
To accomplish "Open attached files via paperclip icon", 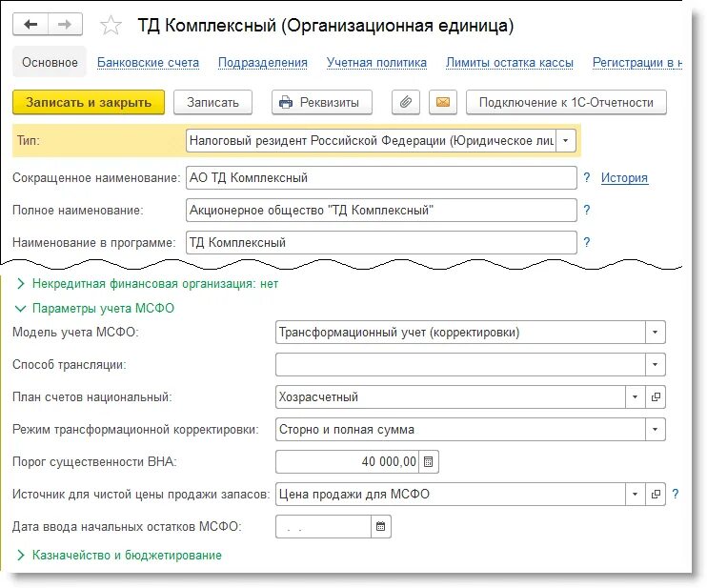I will coord(406,102).
